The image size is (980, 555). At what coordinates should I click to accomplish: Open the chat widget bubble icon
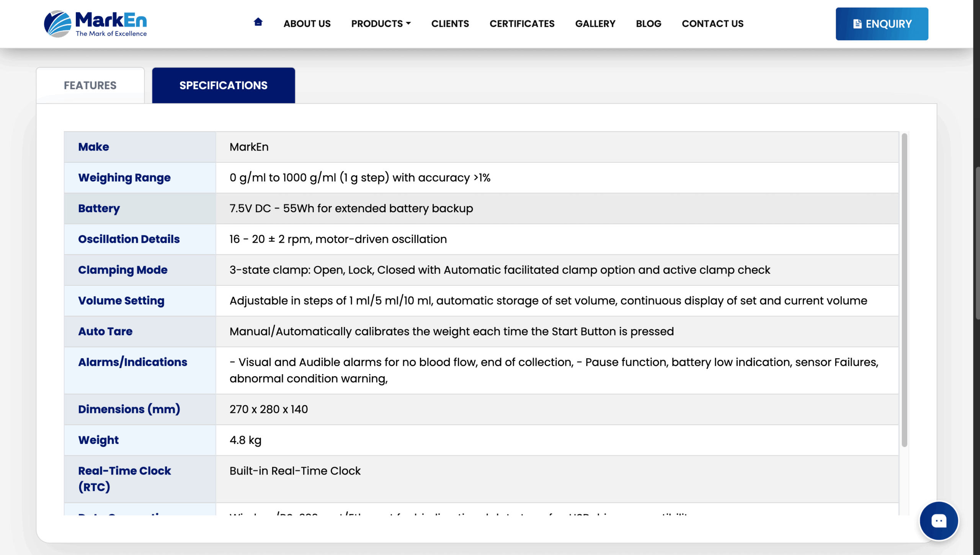click(x=939, y=521)
